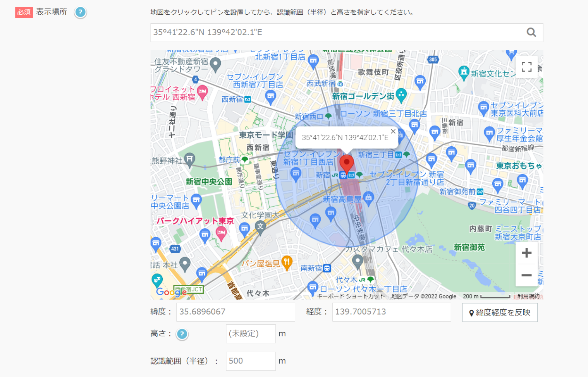
Task: Click the 経度 input field
Action: pyautogui.click(x=392, y=312)
